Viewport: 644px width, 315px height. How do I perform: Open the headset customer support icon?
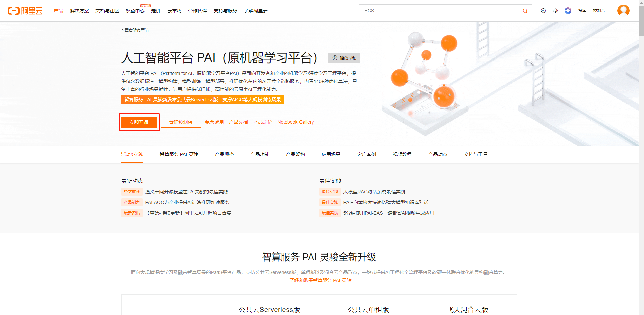pyautogui.click(x=555, y=11)
